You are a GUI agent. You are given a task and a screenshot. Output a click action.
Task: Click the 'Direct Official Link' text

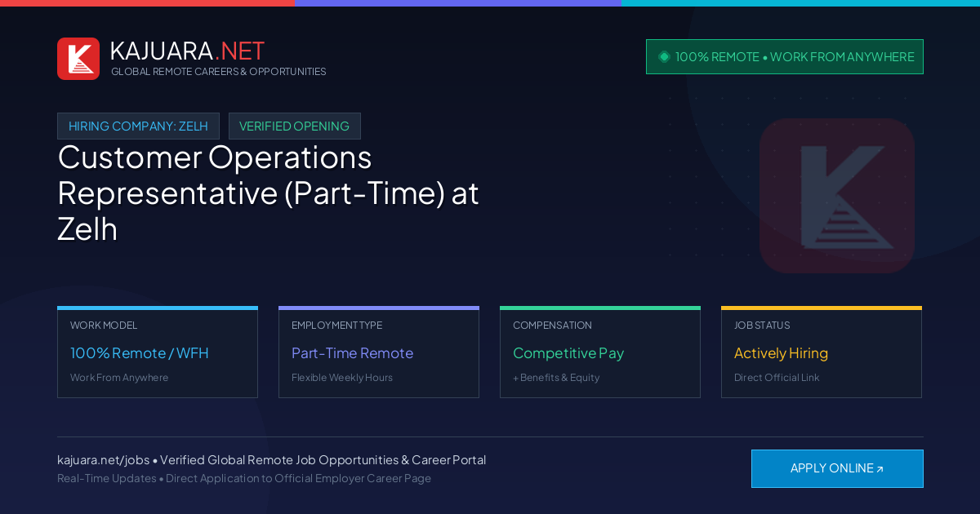click(777, 378)
